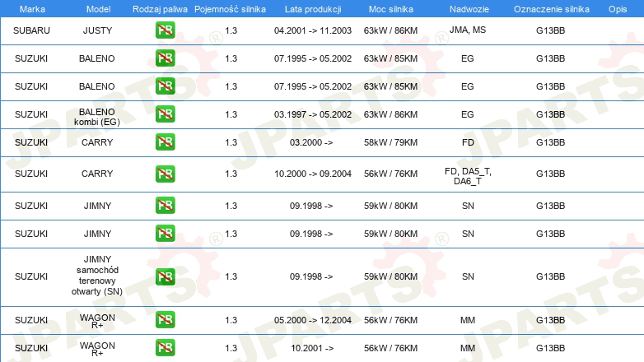Select the Moc silnika column header
Screen dimensions: 644x362
[391, 9]
